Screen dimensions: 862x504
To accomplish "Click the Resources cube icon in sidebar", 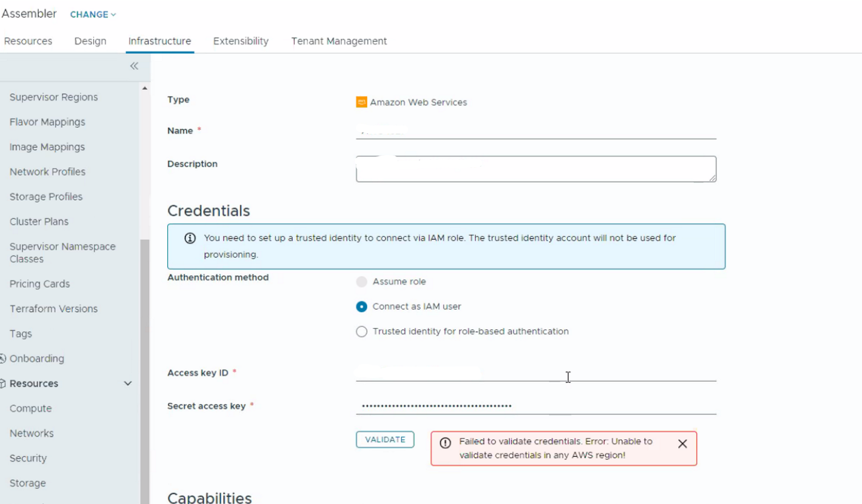I will 2,383.
